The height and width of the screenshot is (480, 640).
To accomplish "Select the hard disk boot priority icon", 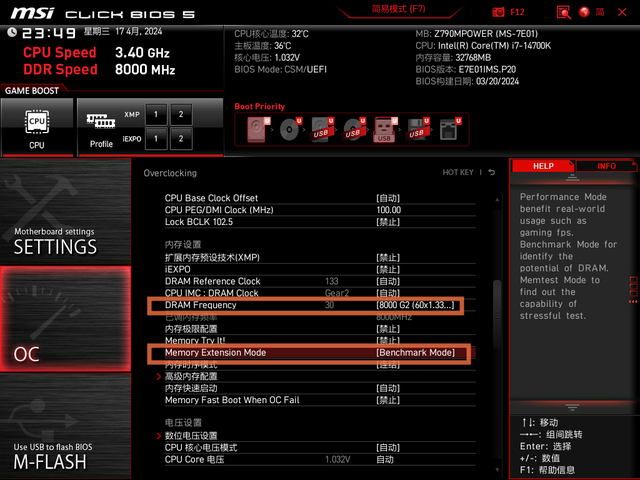I will (259, 129).
